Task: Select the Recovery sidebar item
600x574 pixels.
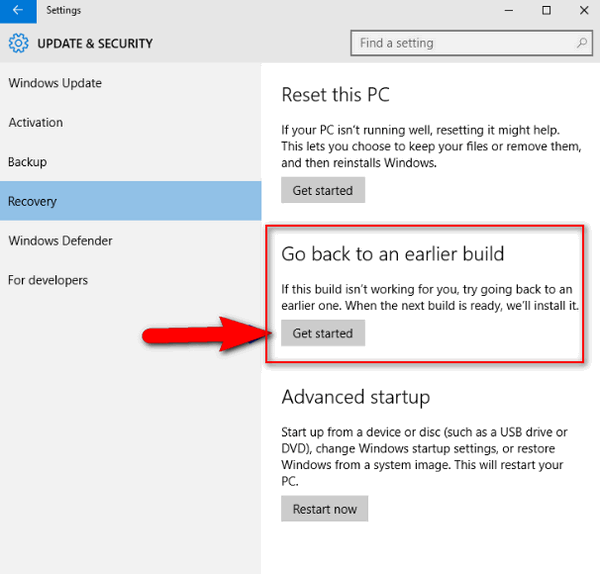Action: tap(130, 201)
